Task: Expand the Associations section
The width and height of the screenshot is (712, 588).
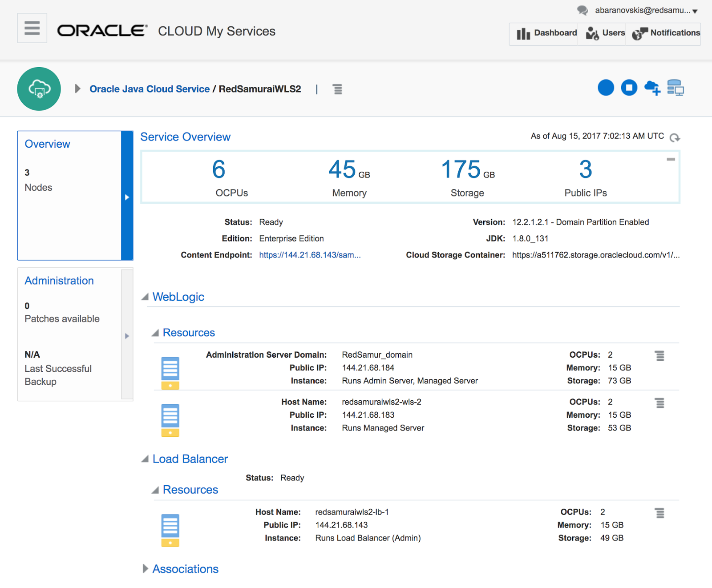Action: tap(145, 569)
